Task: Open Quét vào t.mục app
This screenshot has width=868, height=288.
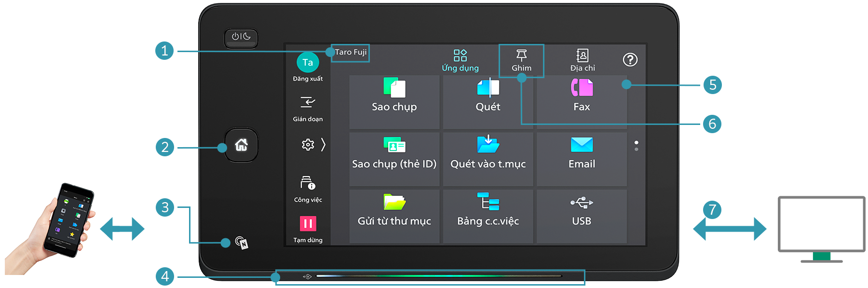Action: [488, 159]
